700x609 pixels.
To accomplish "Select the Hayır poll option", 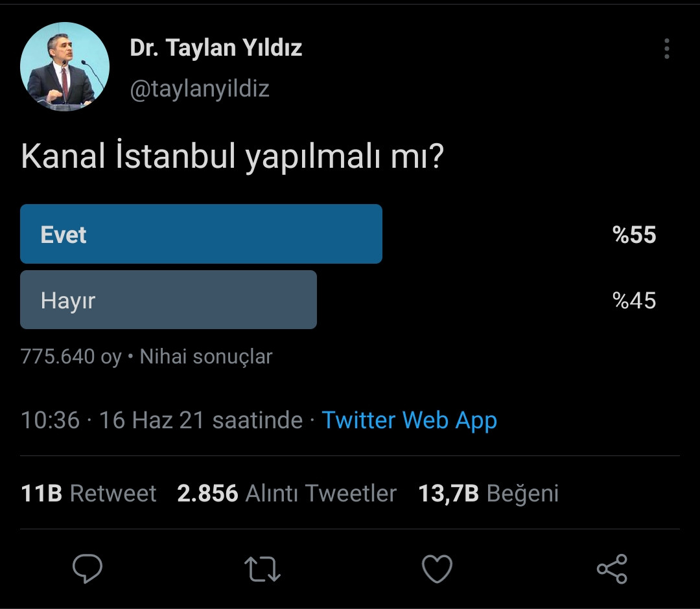I will coord(169,299).
